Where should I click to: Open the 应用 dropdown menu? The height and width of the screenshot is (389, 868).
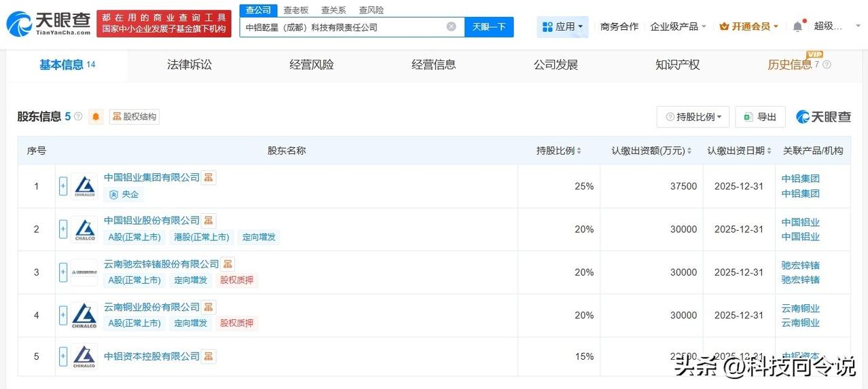562,26
